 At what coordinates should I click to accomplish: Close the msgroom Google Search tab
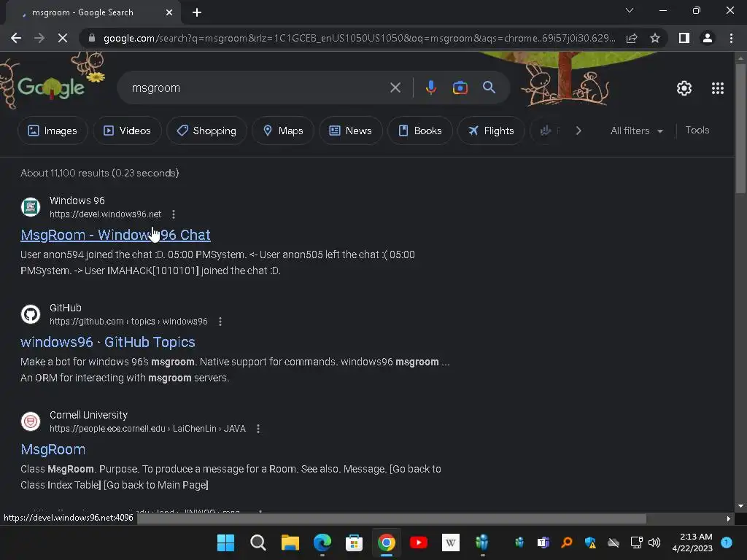(x=169, y=12)
